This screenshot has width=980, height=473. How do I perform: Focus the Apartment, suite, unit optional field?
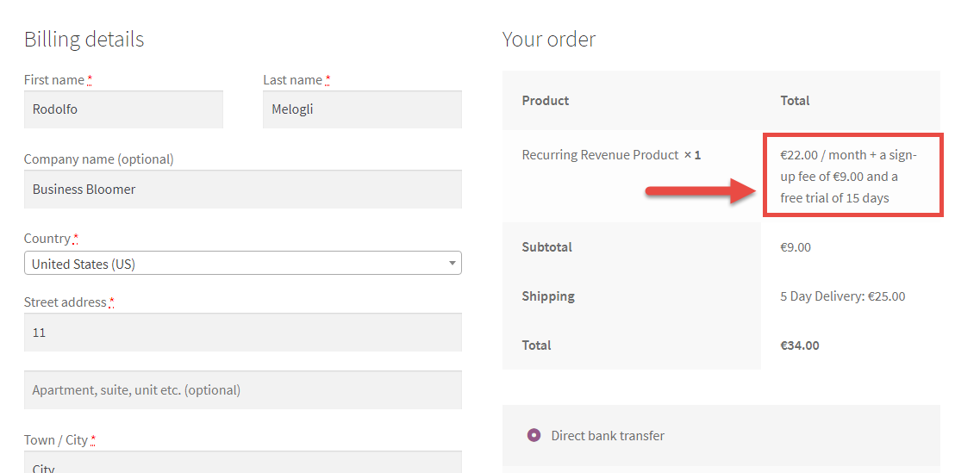tap(242, 390)
